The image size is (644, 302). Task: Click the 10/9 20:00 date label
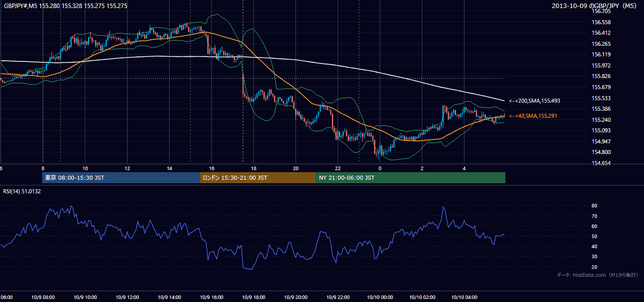[x=296, y=297]
